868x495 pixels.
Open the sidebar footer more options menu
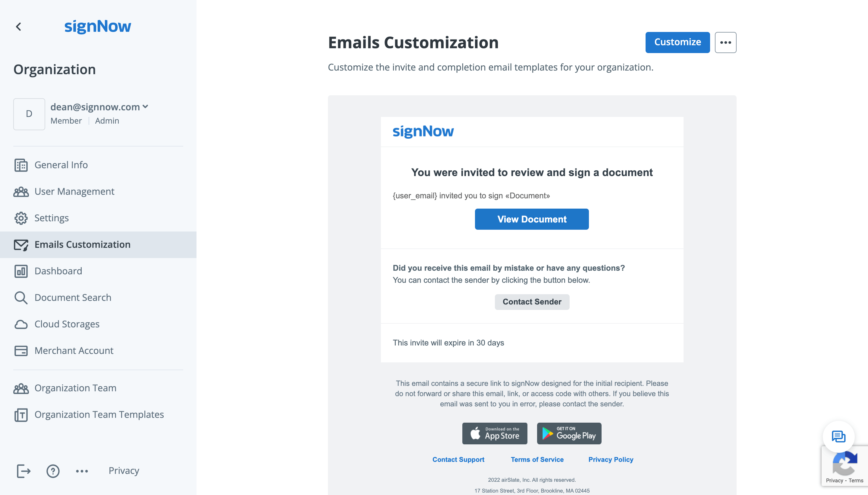point(82,471)
